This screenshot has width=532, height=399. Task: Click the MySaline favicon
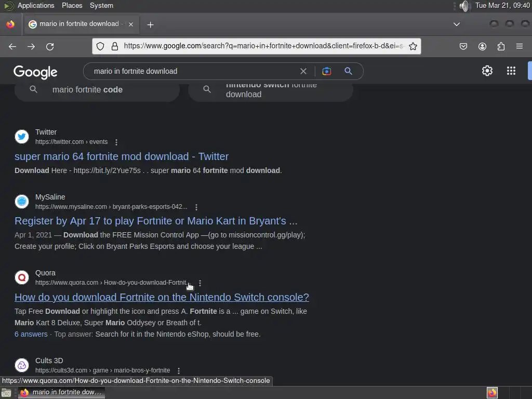[22, 202]
